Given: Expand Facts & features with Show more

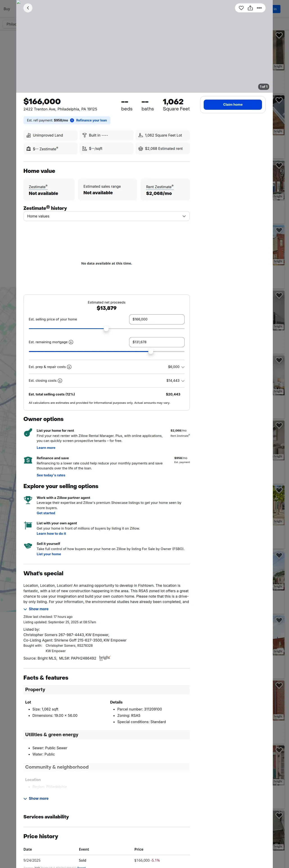Looking at the screenshot, I should pyautogui.click(x=36, y=798).
